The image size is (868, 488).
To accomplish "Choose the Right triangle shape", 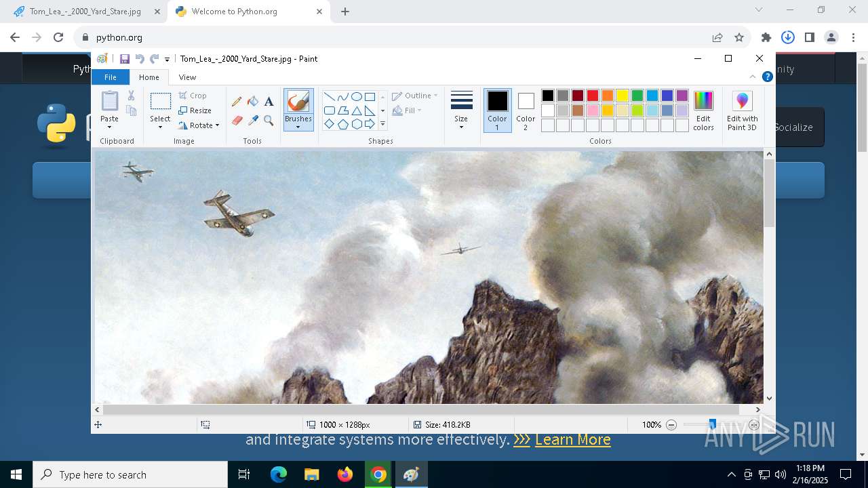I will point(370,110).
